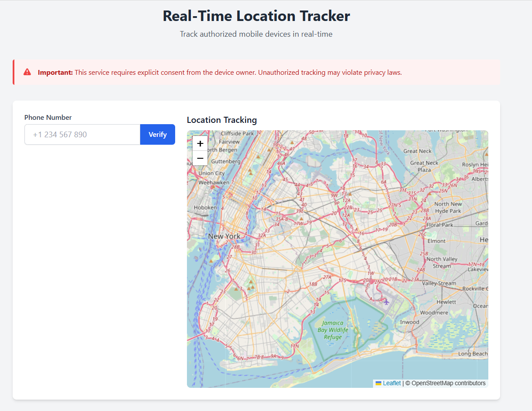
Task: Click the New York label on map
Action: pos(224,237)
